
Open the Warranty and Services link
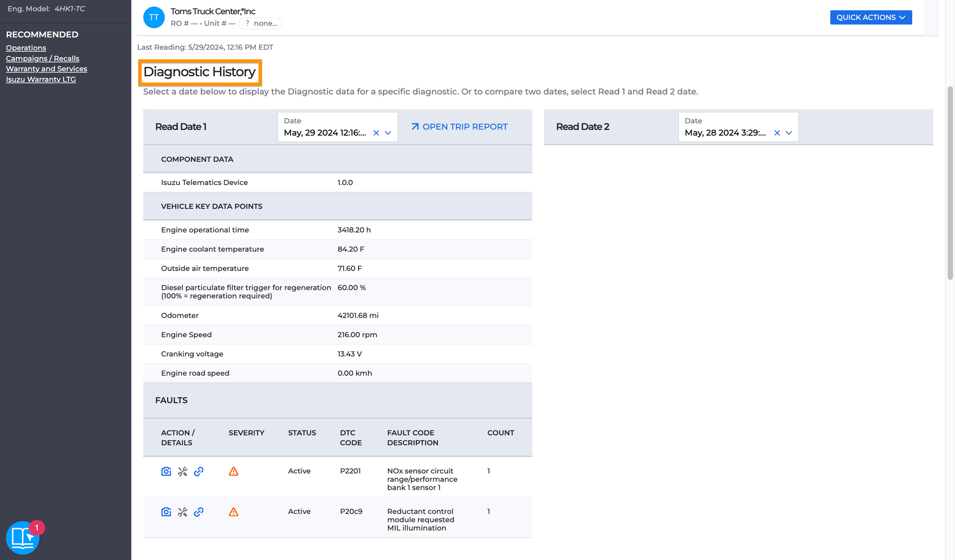click(x=46, y=69)
